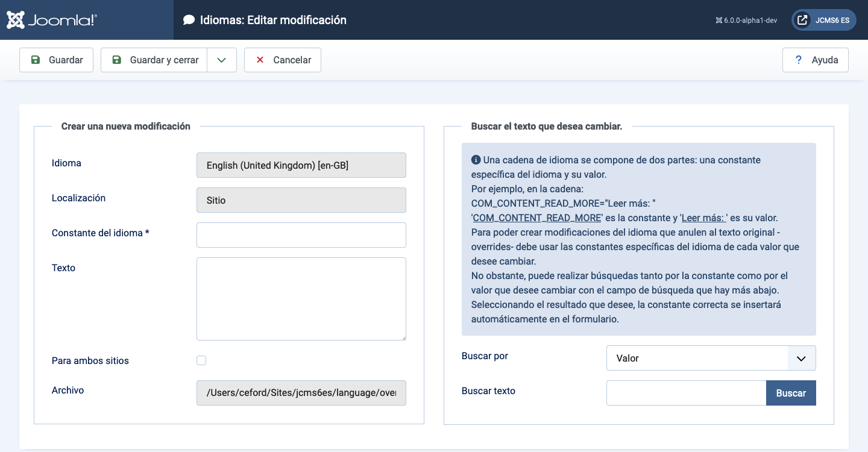This screenshot has height=452, width=868.
Task: Open the Buscar por Valor dropdown
Action: pyautogui.click(x=711, y=358)
